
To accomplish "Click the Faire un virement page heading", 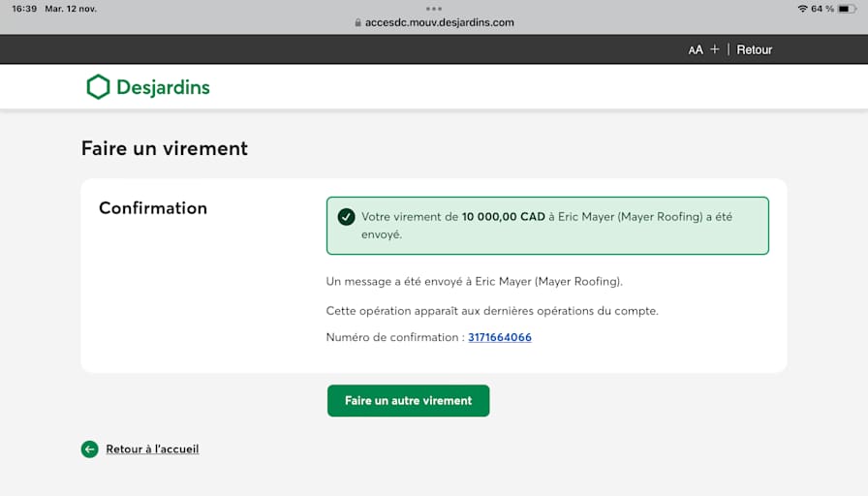I will tap(165, 148).
